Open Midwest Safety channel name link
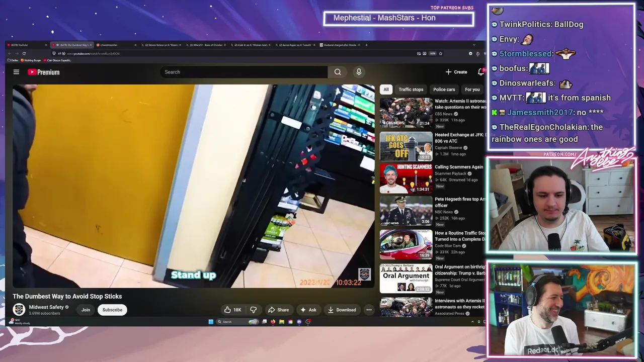The image size is (644, 362). (x=46, y=307)
